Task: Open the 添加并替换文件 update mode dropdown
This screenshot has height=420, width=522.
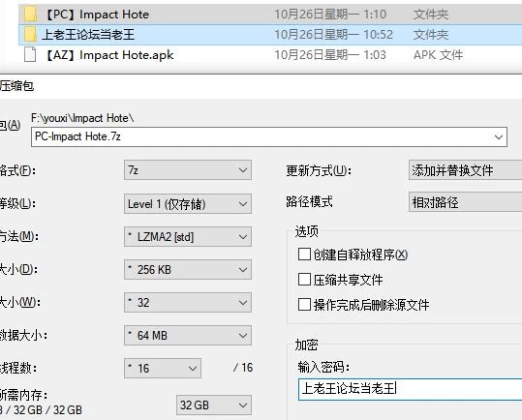Action: click(466, 170)
